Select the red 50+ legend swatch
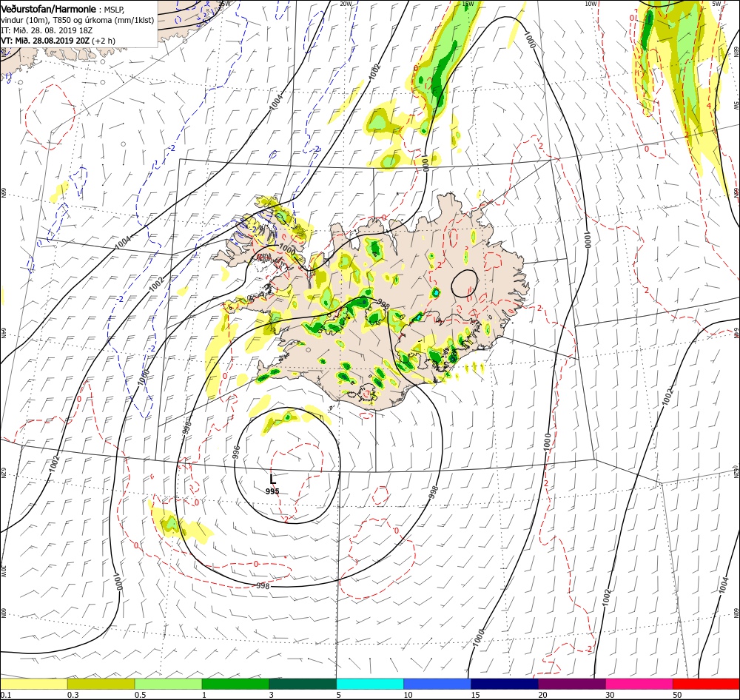Viewport: 740px width, 700px height. point(706,684)
